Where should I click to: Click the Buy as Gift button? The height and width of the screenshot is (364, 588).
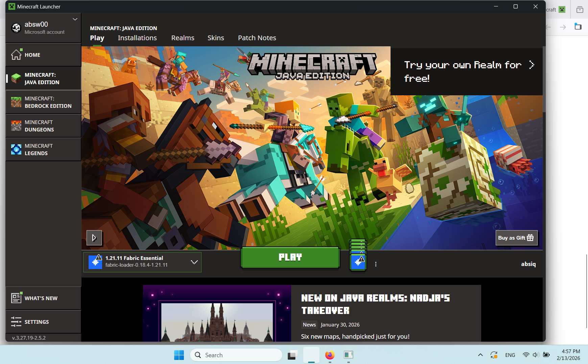516,238
